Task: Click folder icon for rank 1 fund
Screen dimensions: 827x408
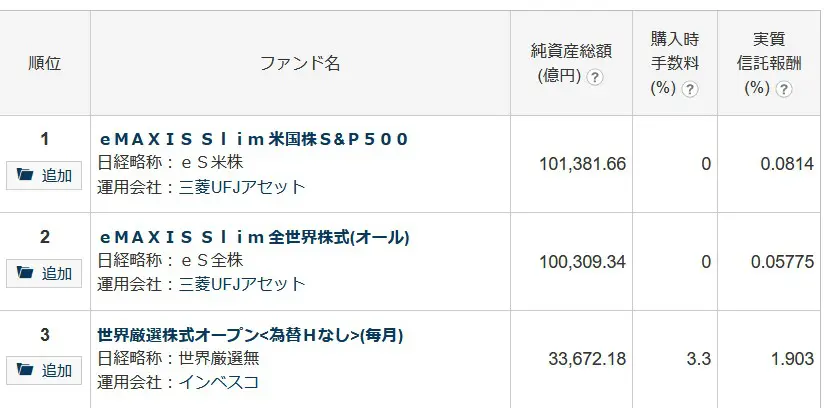Action: (x=26, y=176)
